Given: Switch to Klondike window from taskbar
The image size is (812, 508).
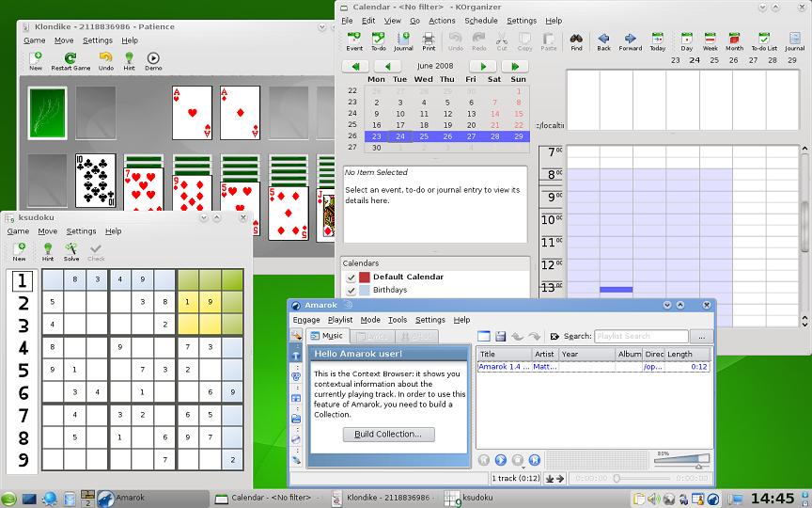Looking at the screenshot, I should point(386,498).
